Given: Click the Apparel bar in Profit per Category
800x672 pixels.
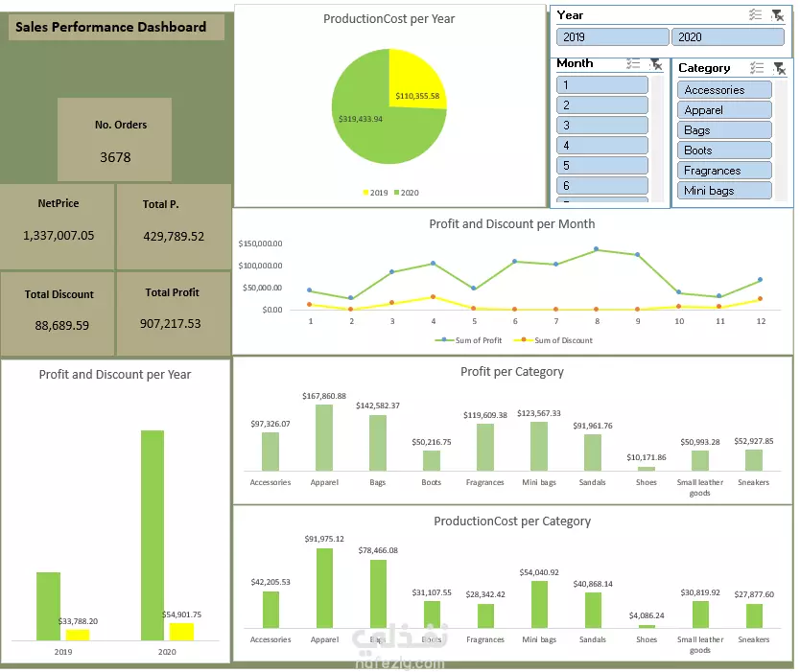Looking at the screenshot, I should (324, 437).
